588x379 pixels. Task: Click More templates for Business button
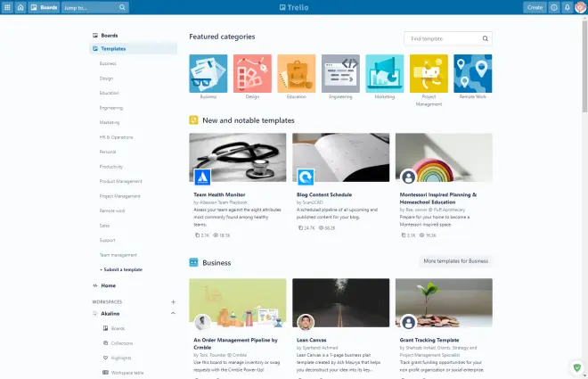coord(455,260)
